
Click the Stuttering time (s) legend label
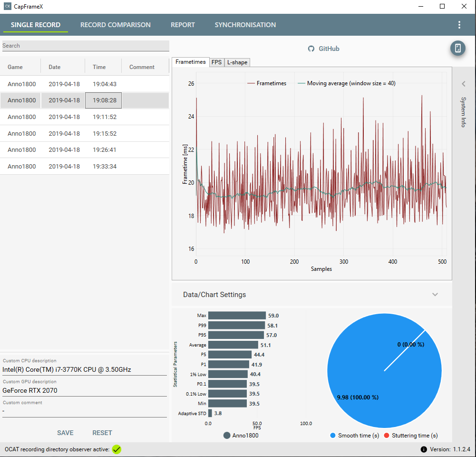[415, 436]
